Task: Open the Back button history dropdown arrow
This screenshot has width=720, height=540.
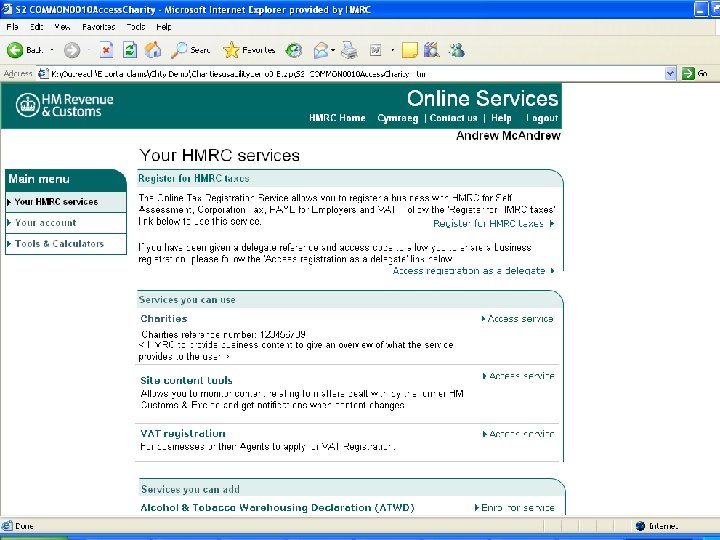Action: (52, 50)
